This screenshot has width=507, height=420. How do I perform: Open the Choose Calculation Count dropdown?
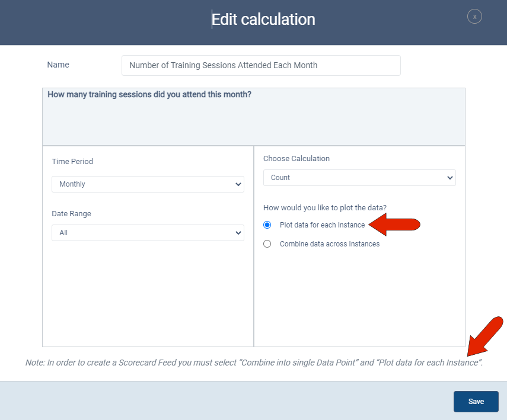pyautogui.click(x=359, y=178)
